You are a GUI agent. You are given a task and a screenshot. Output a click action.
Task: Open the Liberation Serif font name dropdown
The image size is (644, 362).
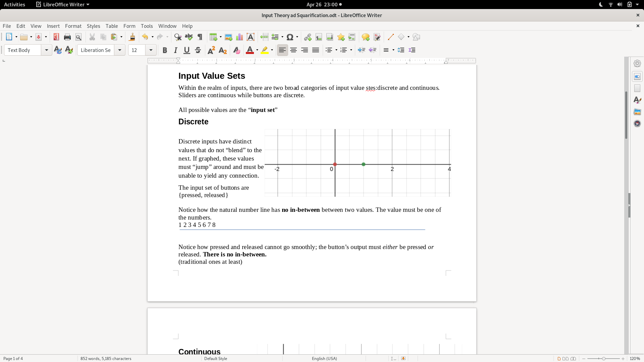pyautogui.click(x=119, y=50)
